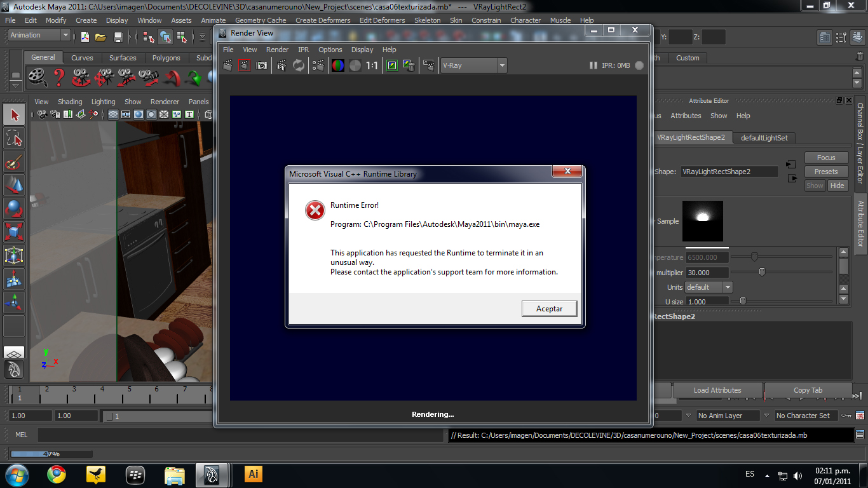Open the Skeleton menu in Maya
This screenshot has height=488, width=868.
point(427,20)
